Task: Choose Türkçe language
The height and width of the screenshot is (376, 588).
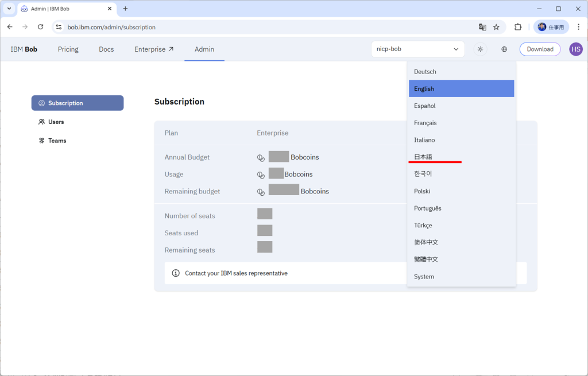Action: coord(462,225)
